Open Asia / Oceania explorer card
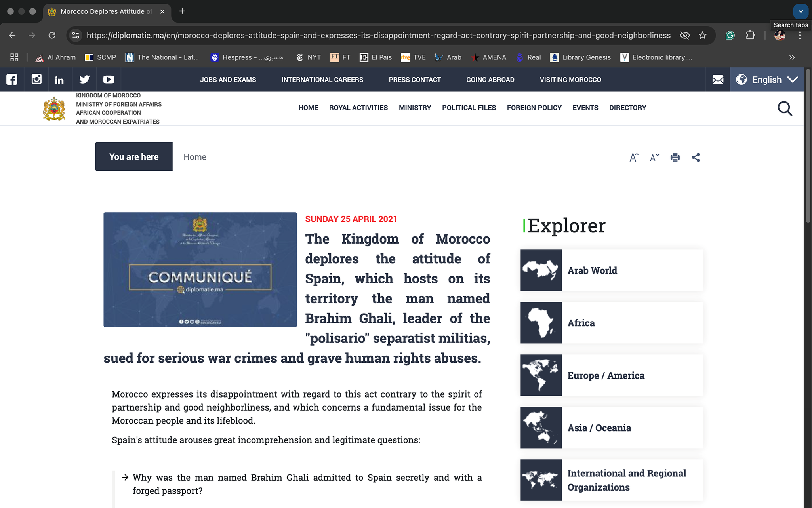Viewport: 812px width, 508px height. (612, 428)
